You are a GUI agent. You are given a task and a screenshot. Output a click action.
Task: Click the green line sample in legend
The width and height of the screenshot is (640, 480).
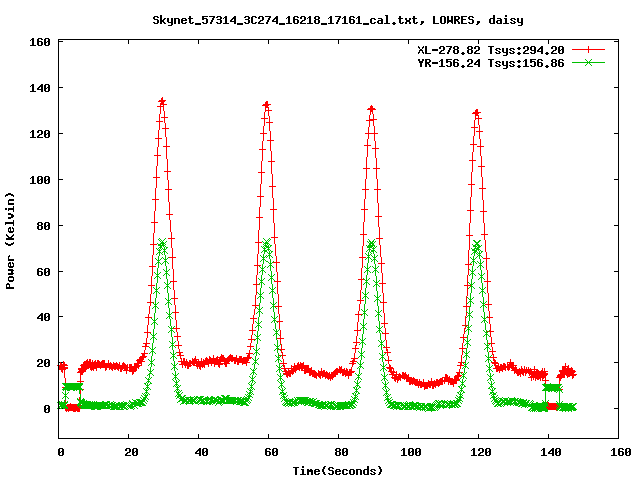588,62
